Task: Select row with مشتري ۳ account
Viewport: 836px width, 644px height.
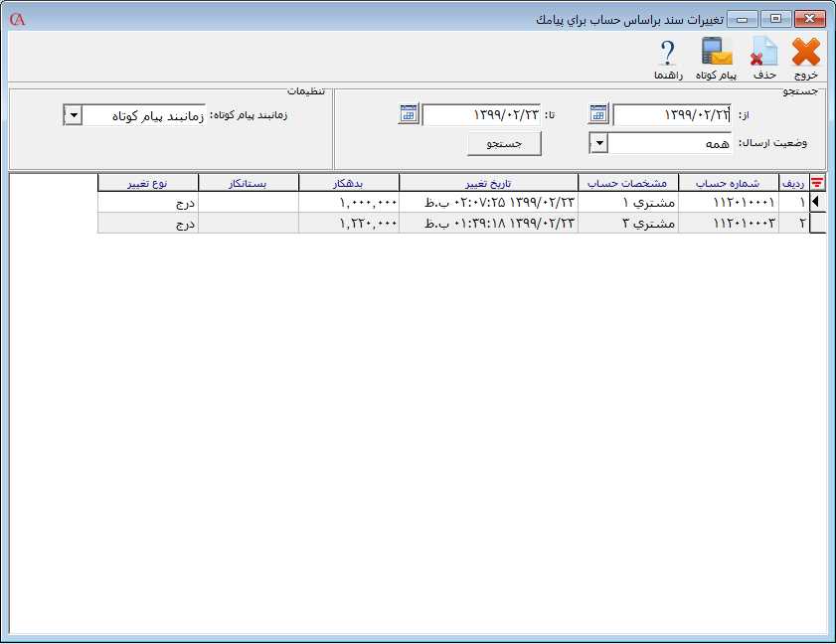Action: pos(628,224)
